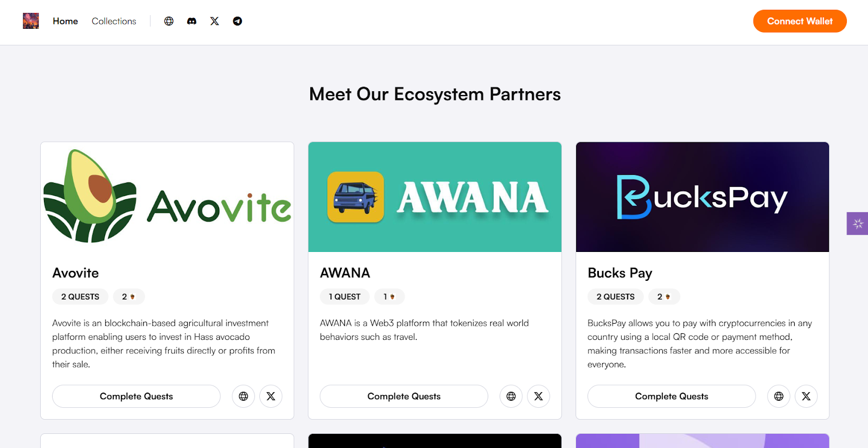Click the 2 QUESTS badge on Avovite
Screen dimensions: 868x448
pyautogui.click(x=80, y=296)
